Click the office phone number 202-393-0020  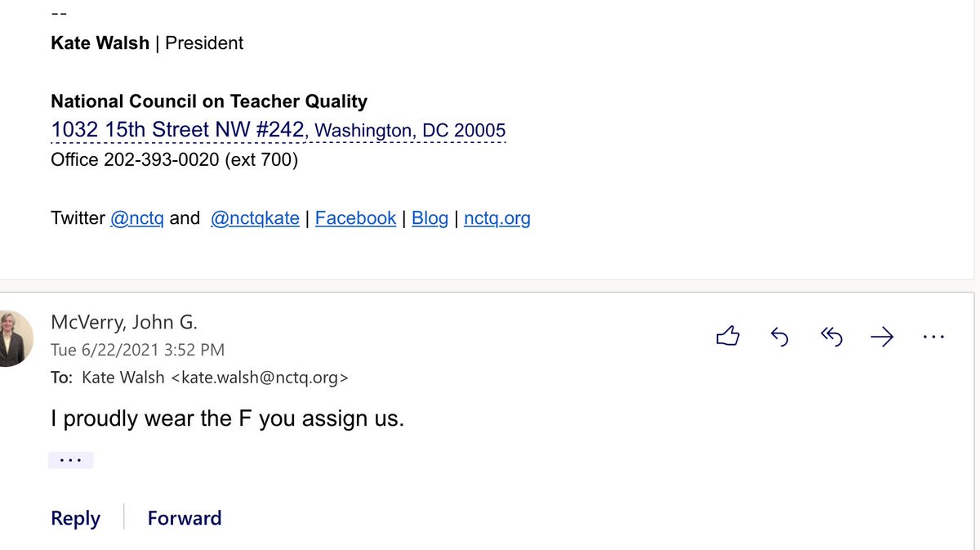point(161,159)
